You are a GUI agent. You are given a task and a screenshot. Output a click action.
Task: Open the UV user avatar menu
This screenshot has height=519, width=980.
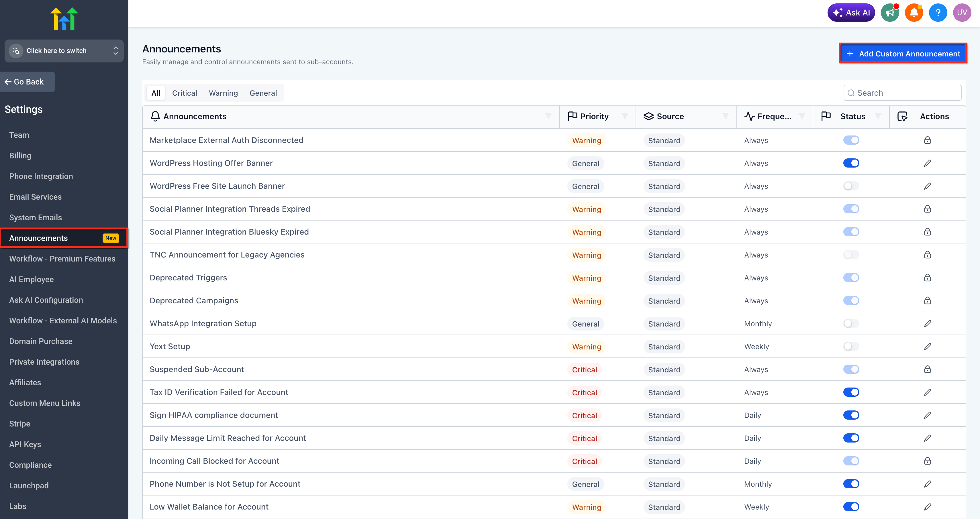click(x=962, y=13)
